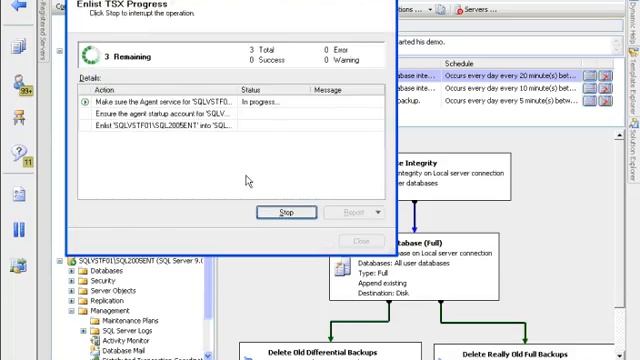Screen dimensions: 640x360
Task: Click the spinning progress indicator
Action: click(x=90, y=55)
